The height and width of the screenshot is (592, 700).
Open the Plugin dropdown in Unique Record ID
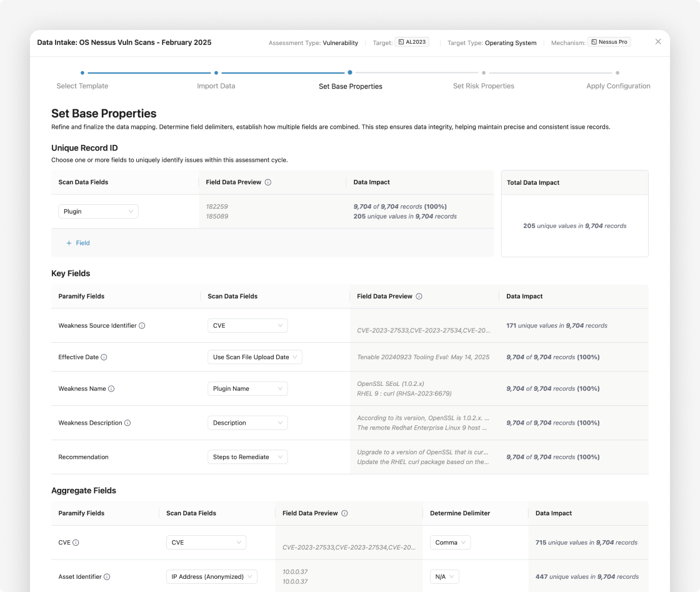98,212
